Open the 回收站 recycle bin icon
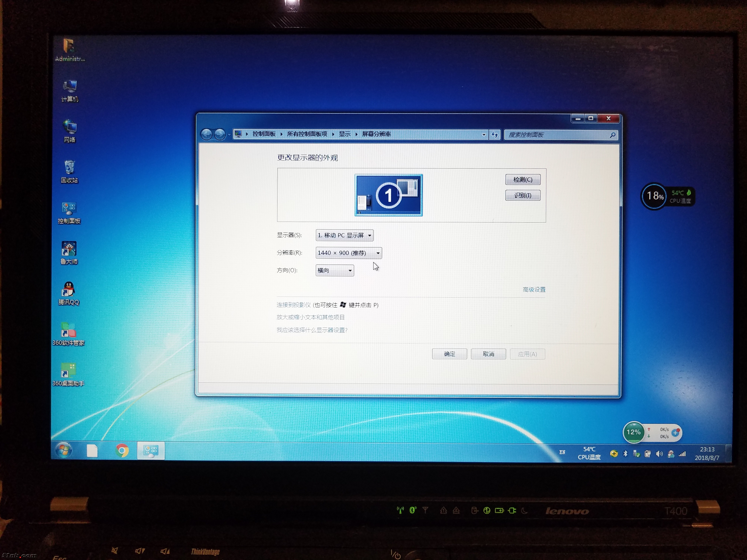747x560 pixels. click(x=69, y=171)
